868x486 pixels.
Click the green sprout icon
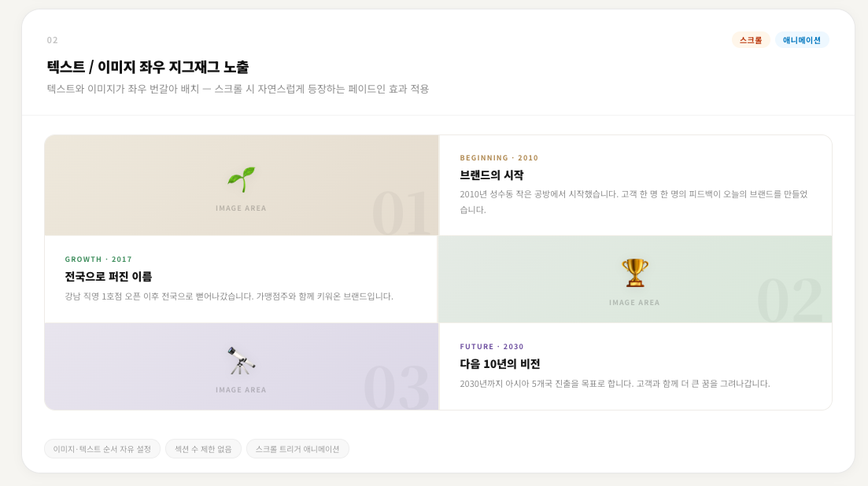[242, 179]
